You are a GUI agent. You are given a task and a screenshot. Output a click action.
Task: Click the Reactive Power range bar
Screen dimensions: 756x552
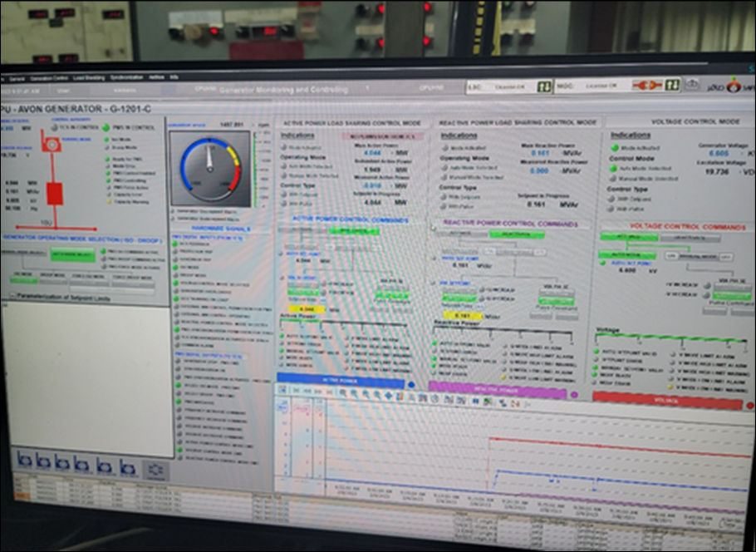503,332
